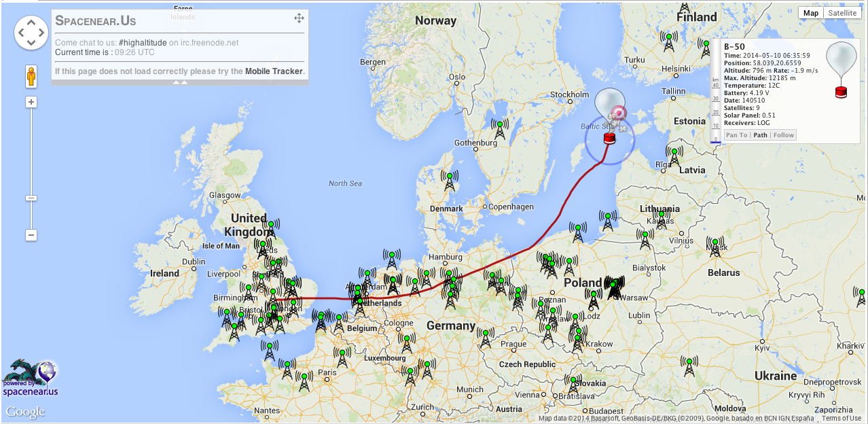Image resolution: width=868 pixels, height=424 pixels.
Task: Select the receiver antenna near Kaunas
Action: point(660,219)
